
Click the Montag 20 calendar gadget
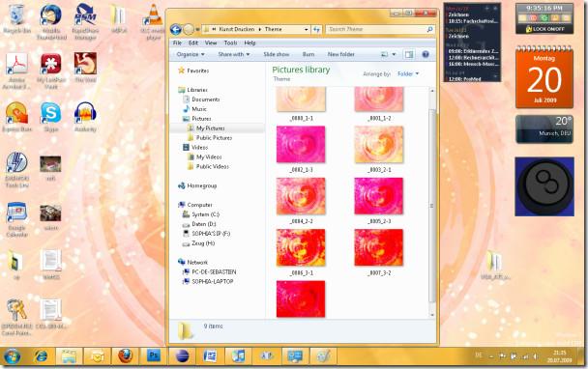[x=544, y=77]
